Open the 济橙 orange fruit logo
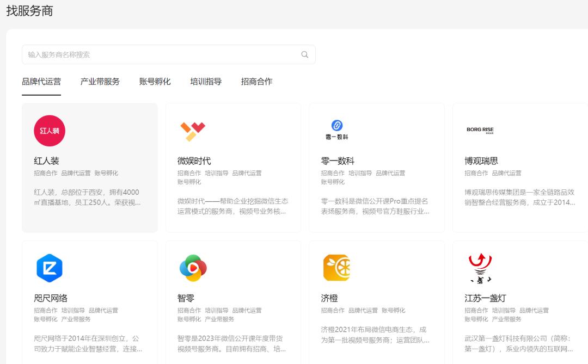 [x=336, y=268]
